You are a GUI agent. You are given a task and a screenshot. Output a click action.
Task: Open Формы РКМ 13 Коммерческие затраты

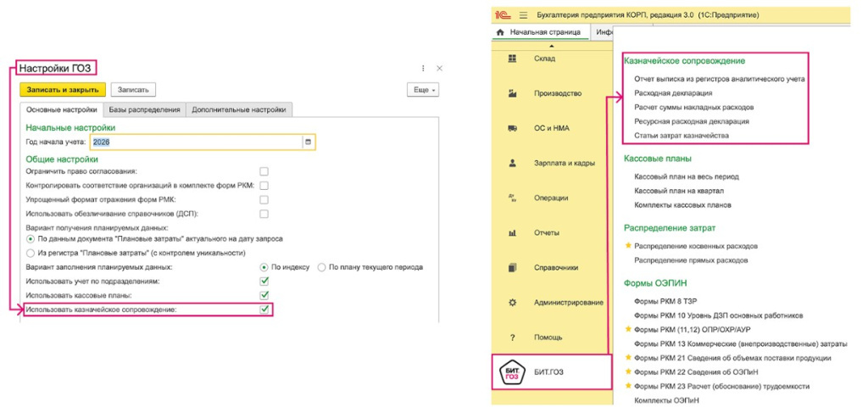(x=741, y=343)
